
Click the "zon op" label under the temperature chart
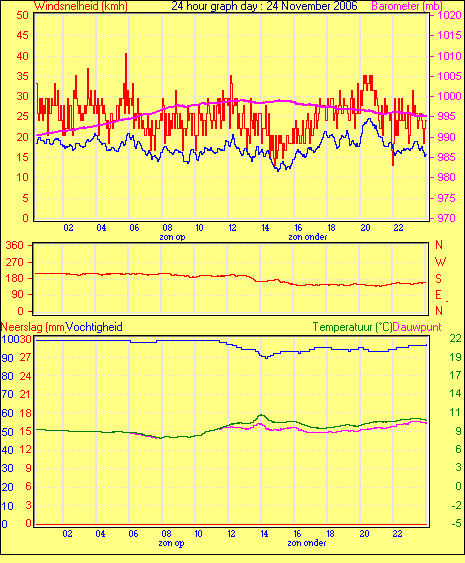[171, 543]
